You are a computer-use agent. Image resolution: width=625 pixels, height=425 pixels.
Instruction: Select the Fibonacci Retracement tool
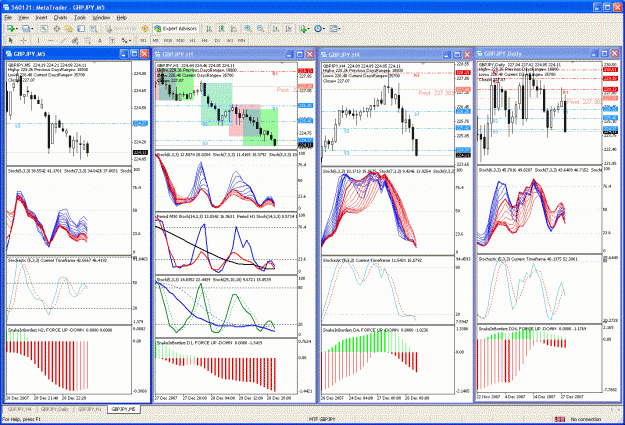click(87, 40)
